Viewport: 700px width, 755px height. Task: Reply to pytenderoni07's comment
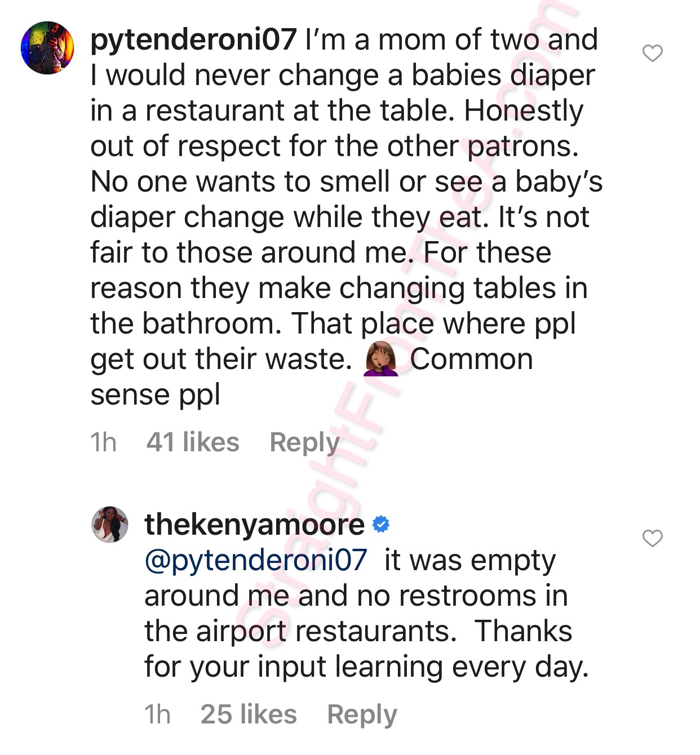(304, 442)
